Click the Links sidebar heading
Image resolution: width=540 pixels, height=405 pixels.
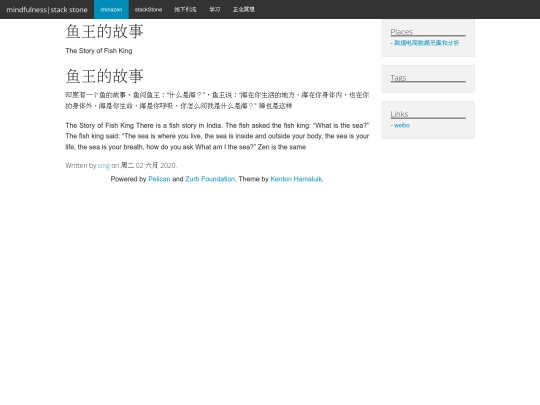[x=399, y=114]
